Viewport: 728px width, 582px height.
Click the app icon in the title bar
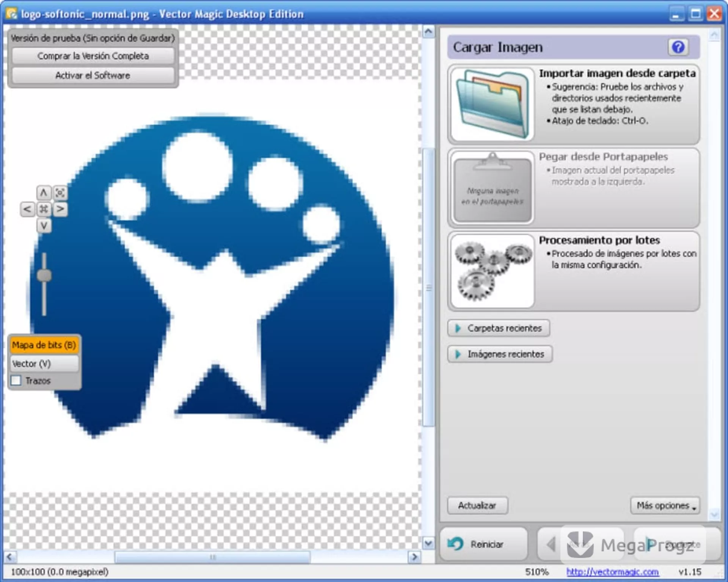point(11,14)
